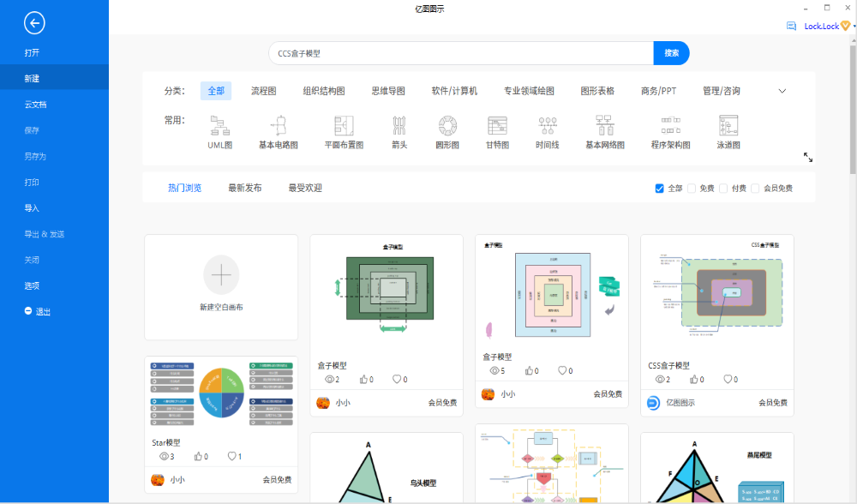Open 云文档 in the sidebar
Viewport: 857px width, 504px height.
click(35, 105)
